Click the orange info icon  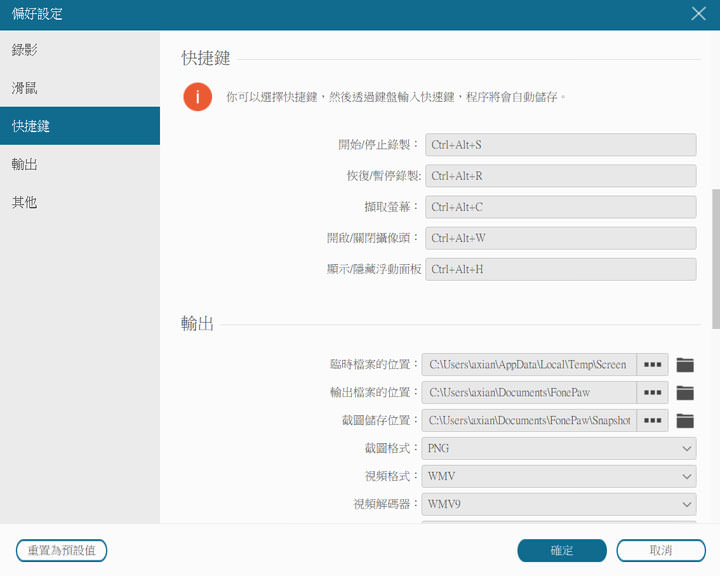click(x=197, y=97)
